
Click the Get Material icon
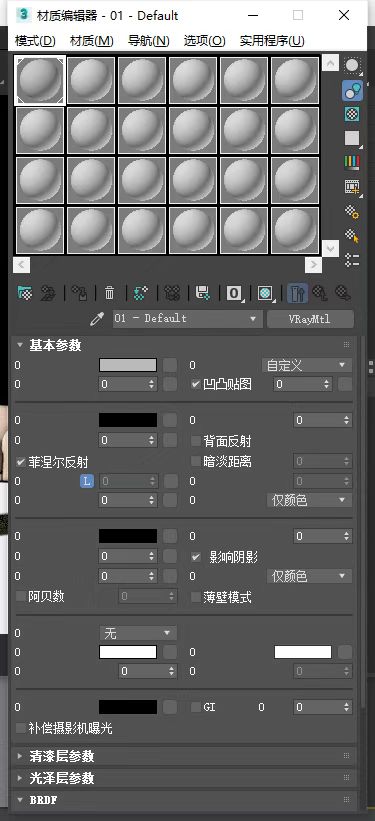tap(24, 293)
